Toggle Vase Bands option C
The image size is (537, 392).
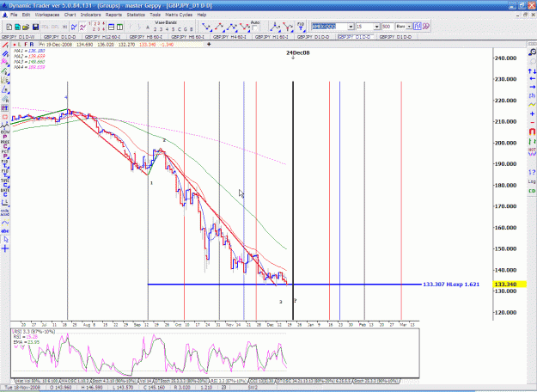(x=179, y=29)
